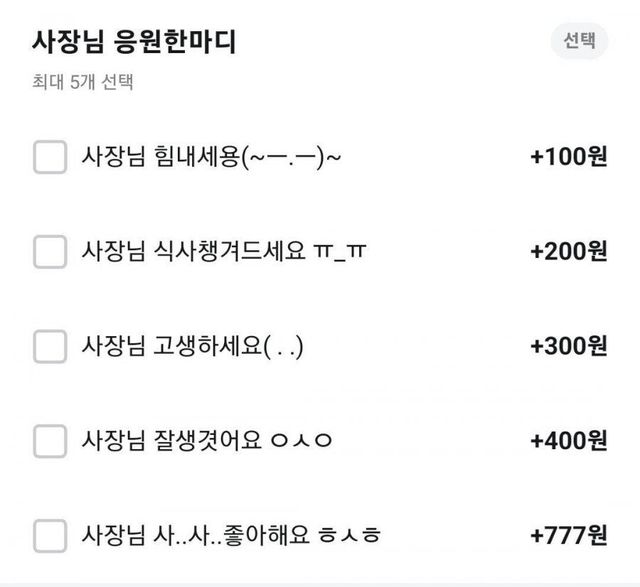Click the +200원 price
Screen dimensions: 640x587
pos(568,252)
